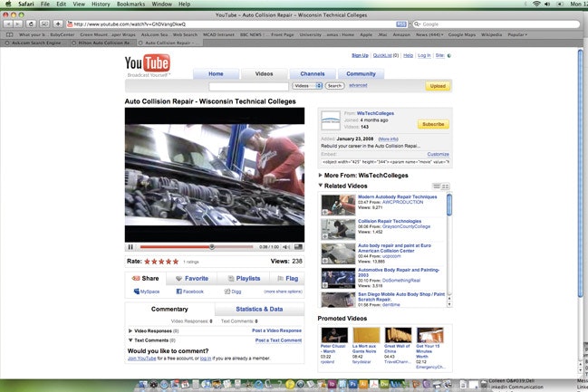Image resolution: width=588 pixels, height=392 pixels.
Task: Add bookmark with plus button
Action: point(58,24)
